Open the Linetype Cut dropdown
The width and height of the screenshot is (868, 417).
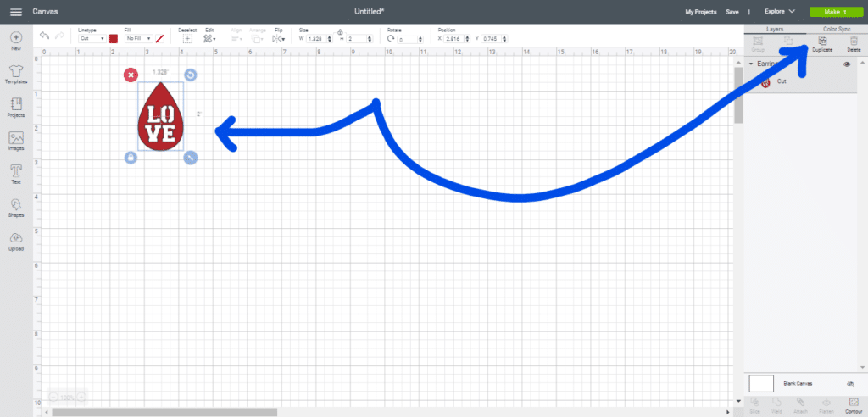point(92,39)
